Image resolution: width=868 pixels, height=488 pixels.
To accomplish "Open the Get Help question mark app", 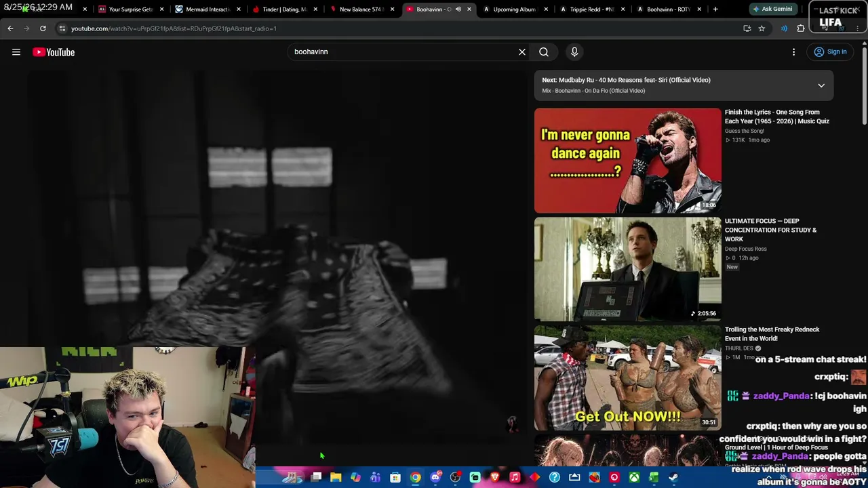I will click(555, 477).
